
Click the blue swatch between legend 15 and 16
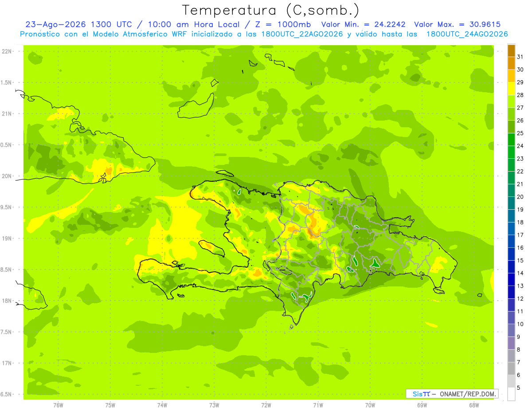point(511,254)
